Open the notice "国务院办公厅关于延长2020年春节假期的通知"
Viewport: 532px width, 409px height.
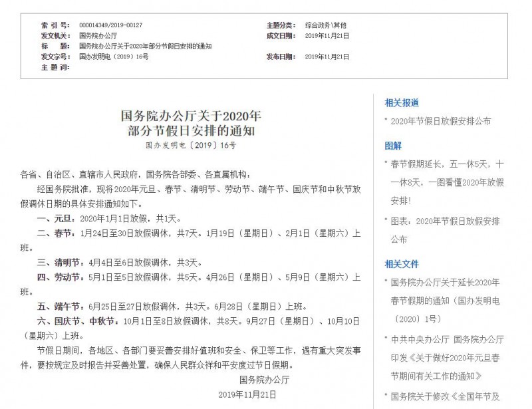(445, 301)
